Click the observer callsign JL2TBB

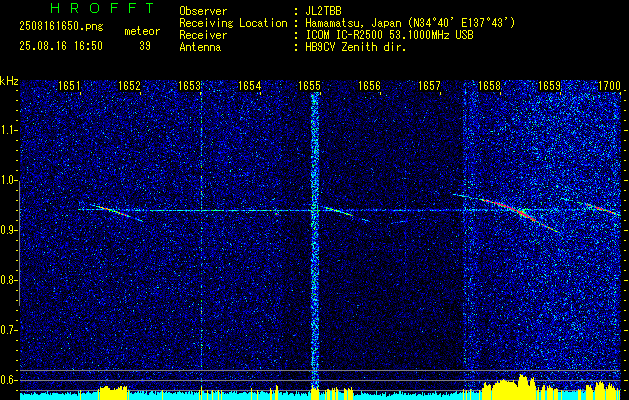point(323,11)
